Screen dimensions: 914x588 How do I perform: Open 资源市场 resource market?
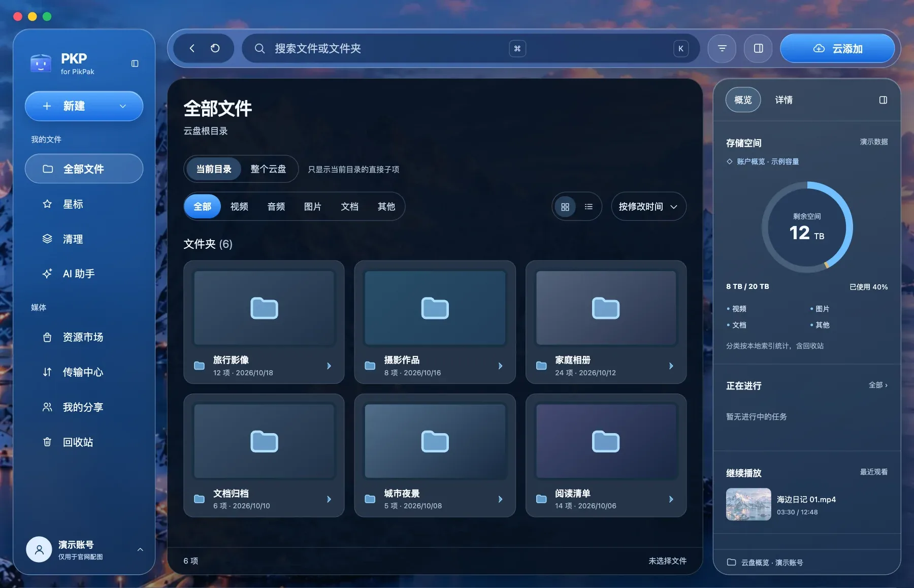[x=84, y=337]
